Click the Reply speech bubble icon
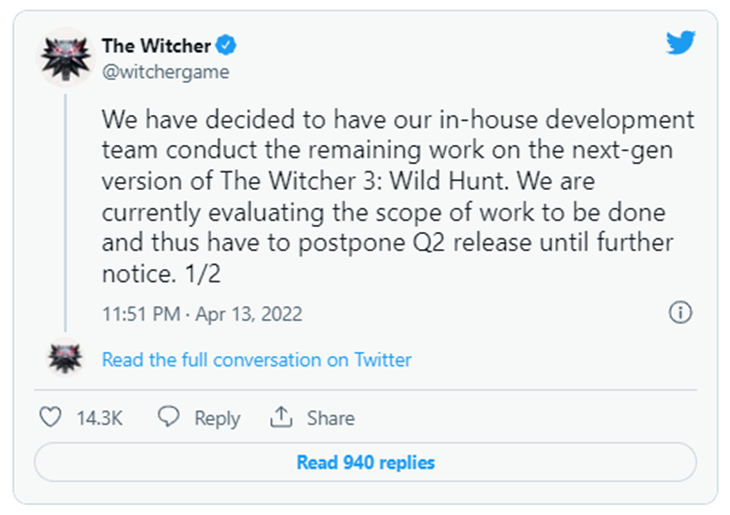The width and height of the screenshot is (730, 515). (169, 416)
